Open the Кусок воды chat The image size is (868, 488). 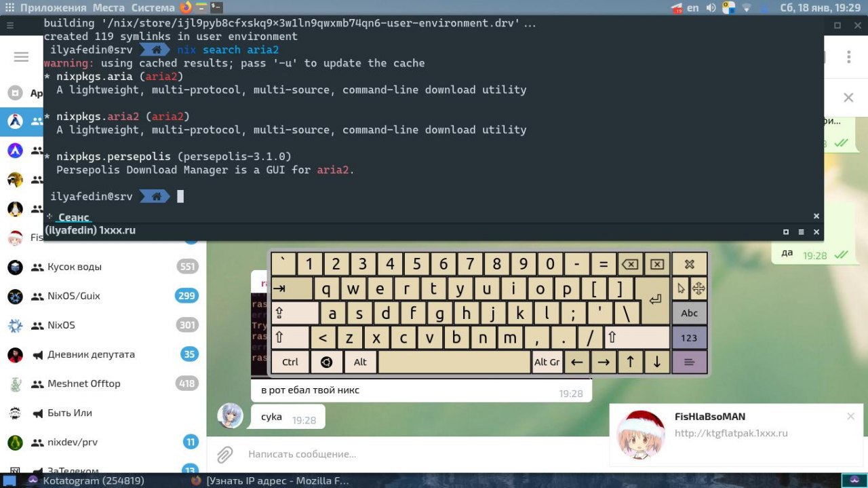pos(103,267)
